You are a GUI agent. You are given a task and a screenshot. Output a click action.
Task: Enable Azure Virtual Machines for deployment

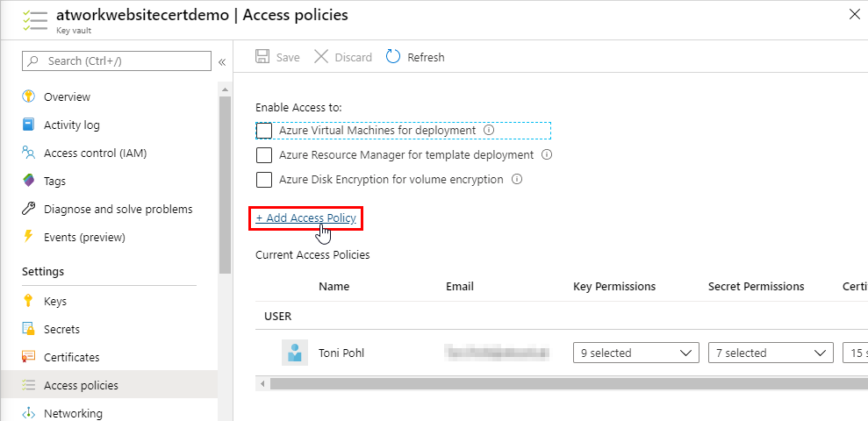[264, 131]
